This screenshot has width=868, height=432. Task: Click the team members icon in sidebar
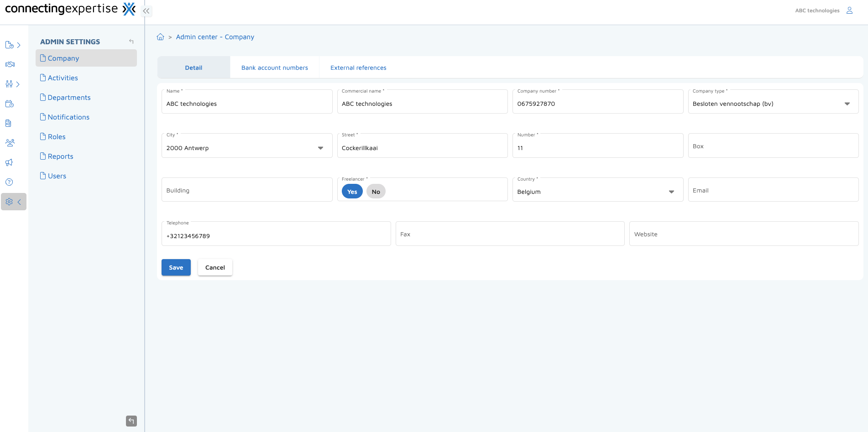(10, 143)
